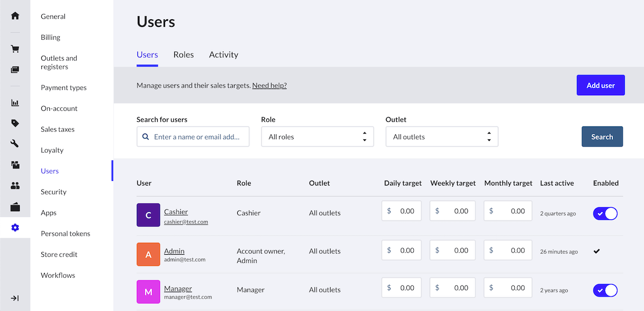644x311 pixels.
Task: Open the Customers people icon
Action: [15, 186]
